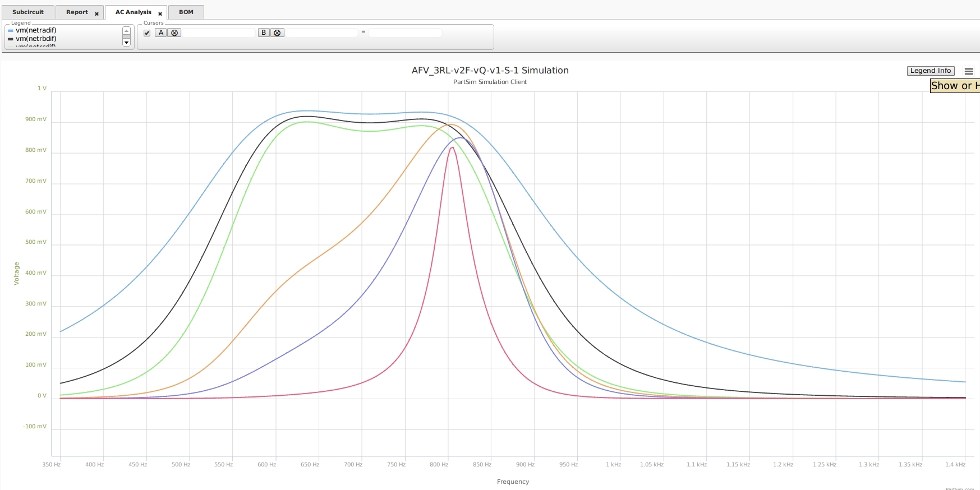The image size is (980, 490).
Task: Click the 900 mV axis label
Action: (36, 119)
